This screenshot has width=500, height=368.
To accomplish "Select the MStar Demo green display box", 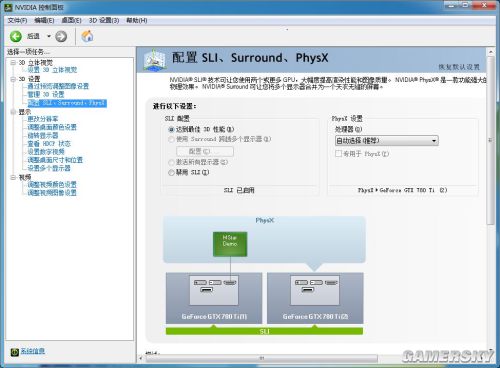I will pyautogui.click(x=230, y=244).
